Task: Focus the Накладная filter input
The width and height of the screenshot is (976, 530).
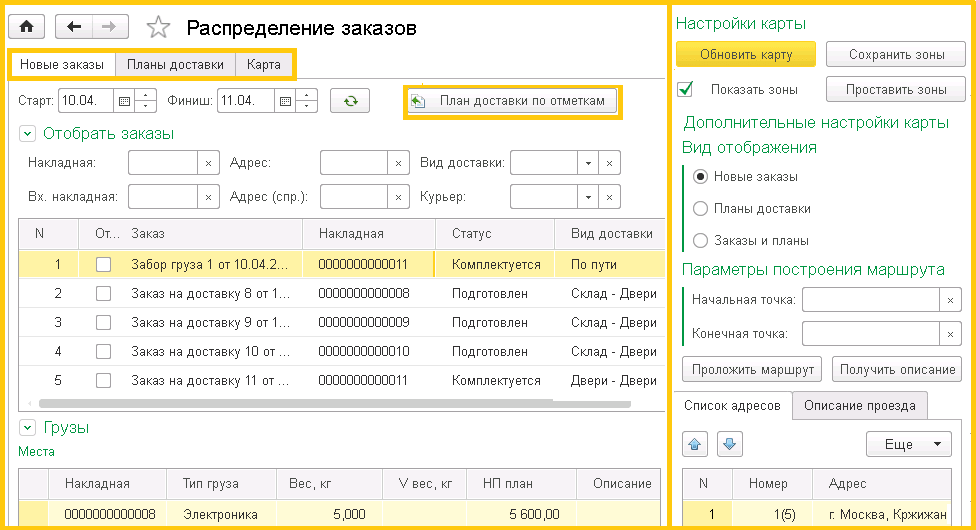Action: (163, 163)
